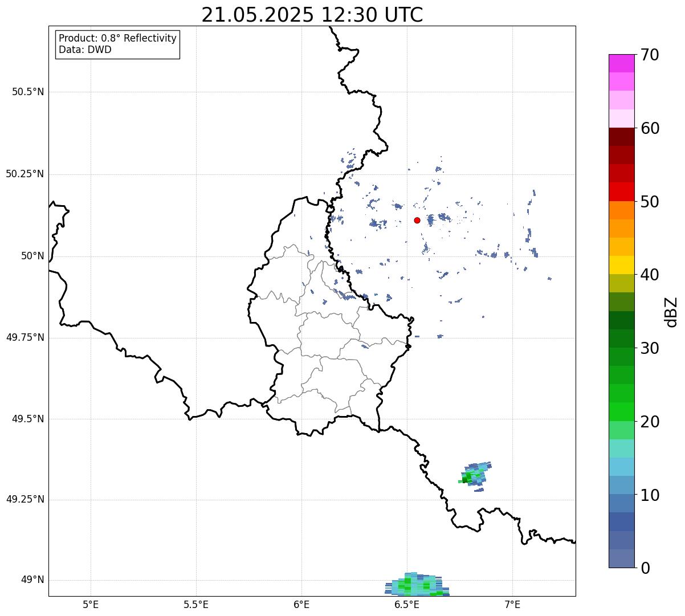Pick the yellow swatch just above 40

(x=622, y=265)
